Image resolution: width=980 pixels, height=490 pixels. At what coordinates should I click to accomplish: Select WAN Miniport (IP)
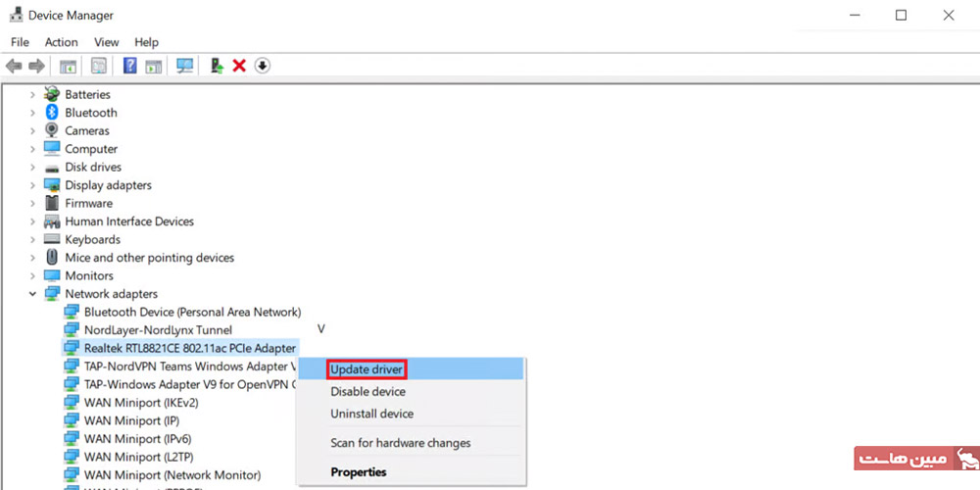(132, 420)
